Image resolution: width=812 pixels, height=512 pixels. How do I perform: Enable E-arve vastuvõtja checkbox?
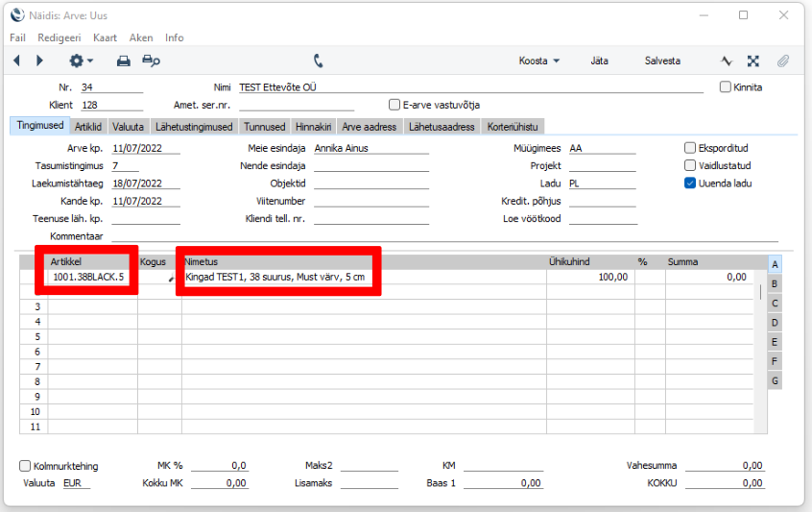pyautogui.click(x=394, y=105)
